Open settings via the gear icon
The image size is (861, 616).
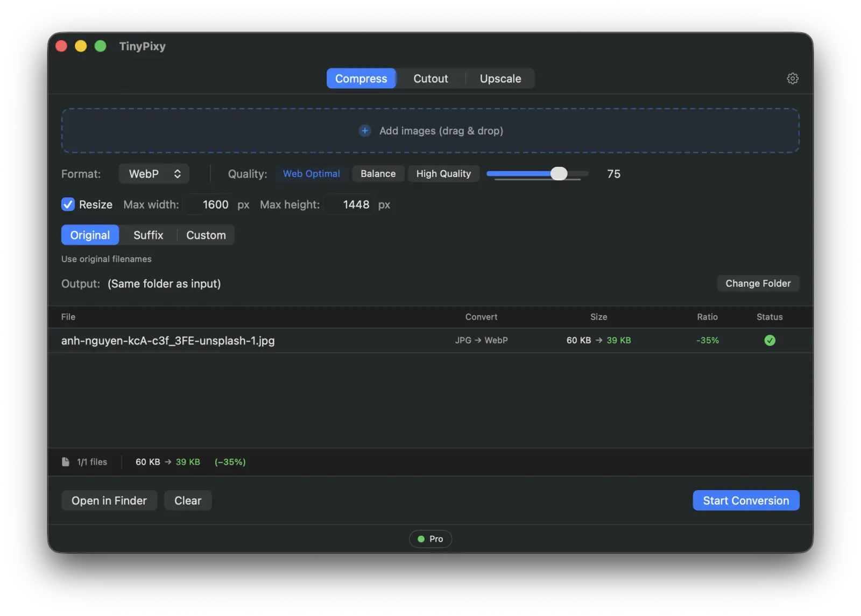point(792,79)
